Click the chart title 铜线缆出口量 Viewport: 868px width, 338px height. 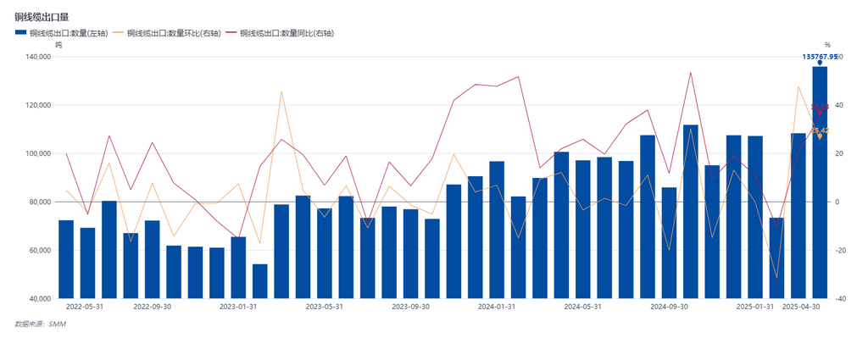point(42,17)
